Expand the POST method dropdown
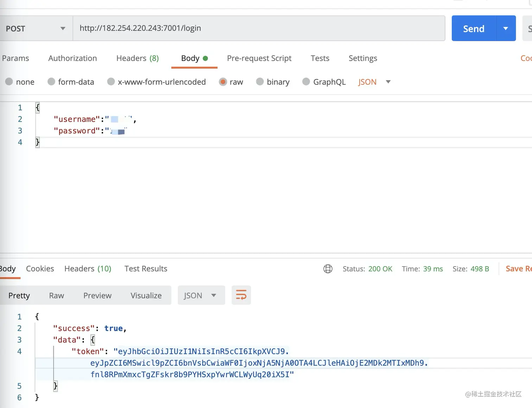The height and width of the screenshot is (408, 532). [x=36, y=28]
